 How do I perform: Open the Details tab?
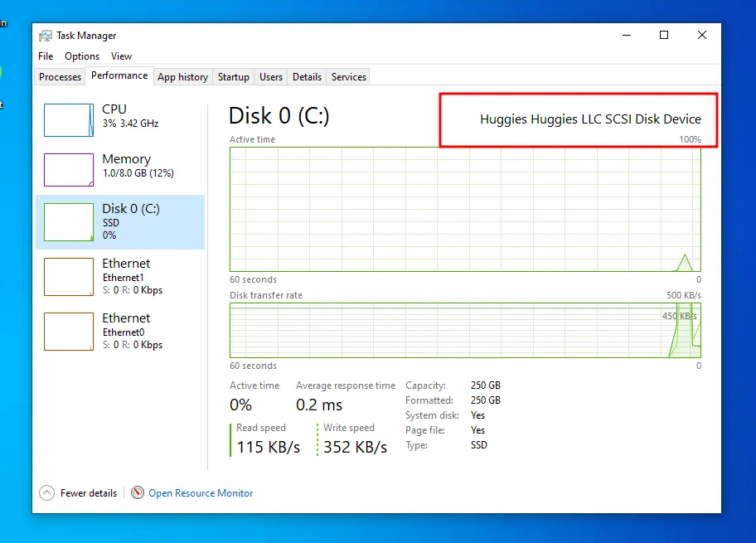307,77
